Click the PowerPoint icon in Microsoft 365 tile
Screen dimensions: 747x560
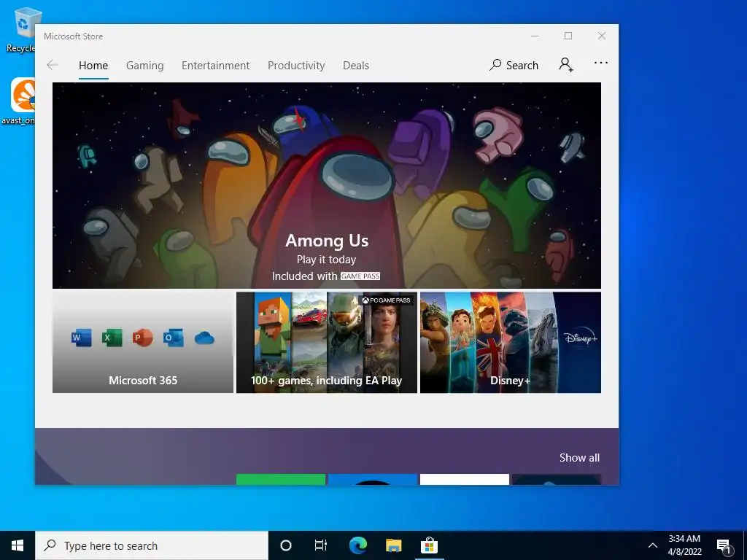(142, 338)
